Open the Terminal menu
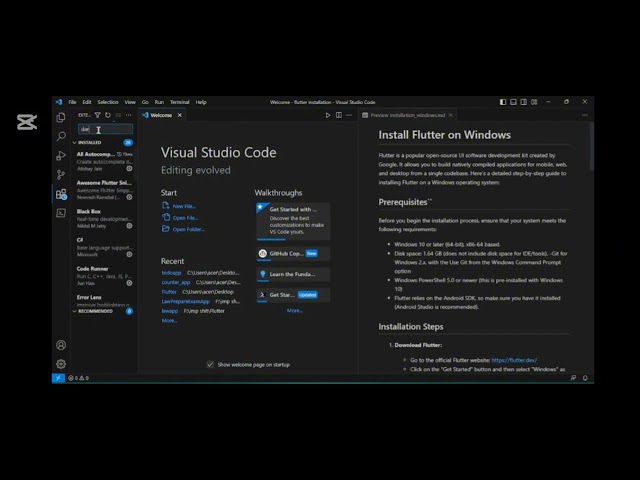This screenshot has height=480, width=640. [x=180, y=102]
